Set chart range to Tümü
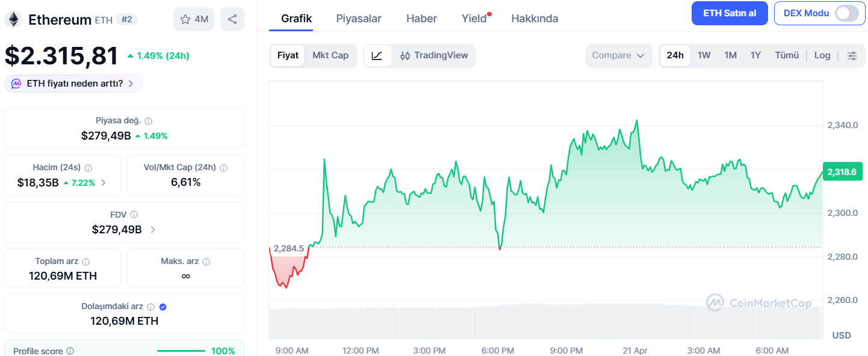The height and width of the screenshot is (356, 868). pyautogui.click(x=787, y=55)
